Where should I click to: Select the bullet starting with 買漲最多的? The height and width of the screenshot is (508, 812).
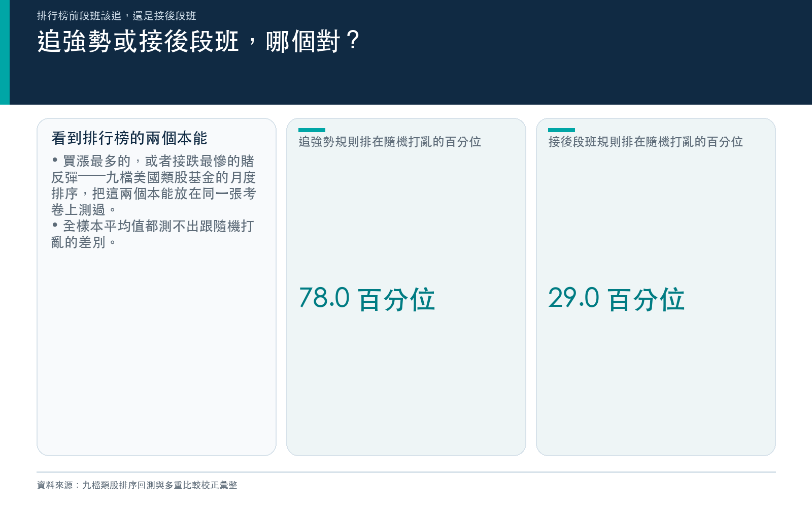click(x=153, y=185)
